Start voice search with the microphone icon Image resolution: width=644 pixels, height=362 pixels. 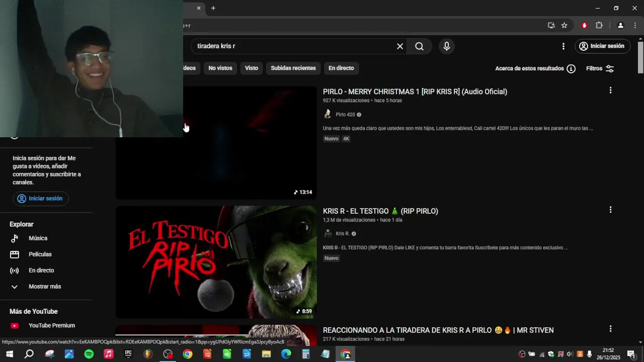click(x=446, y=46)
